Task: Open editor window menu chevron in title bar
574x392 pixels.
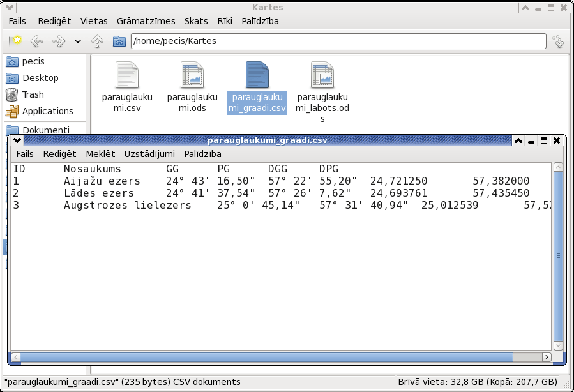Action: [x=17, y=140]
